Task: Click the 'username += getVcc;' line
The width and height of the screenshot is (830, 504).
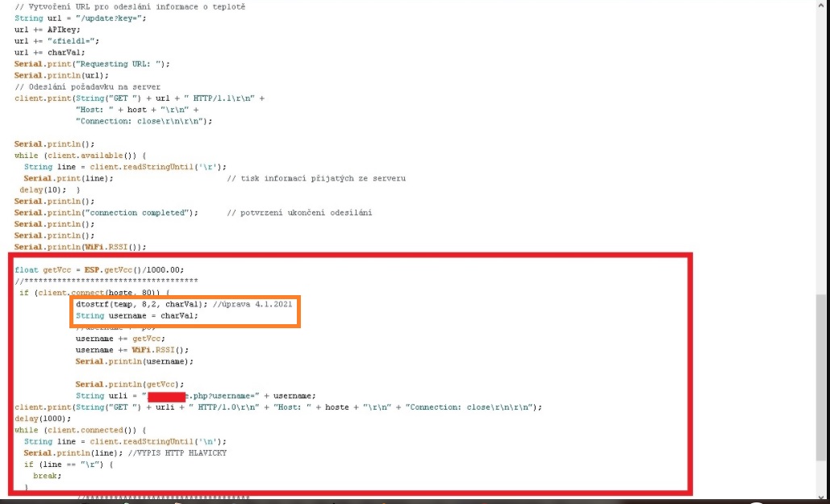Action: click(x=113, y=339)
